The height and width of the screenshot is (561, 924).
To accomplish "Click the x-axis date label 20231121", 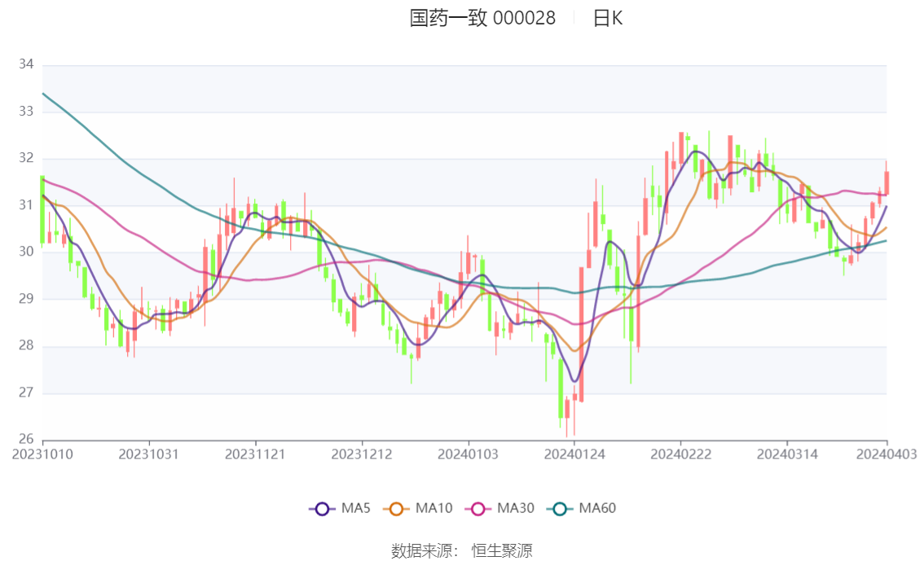I will click(x=255, y=454).
